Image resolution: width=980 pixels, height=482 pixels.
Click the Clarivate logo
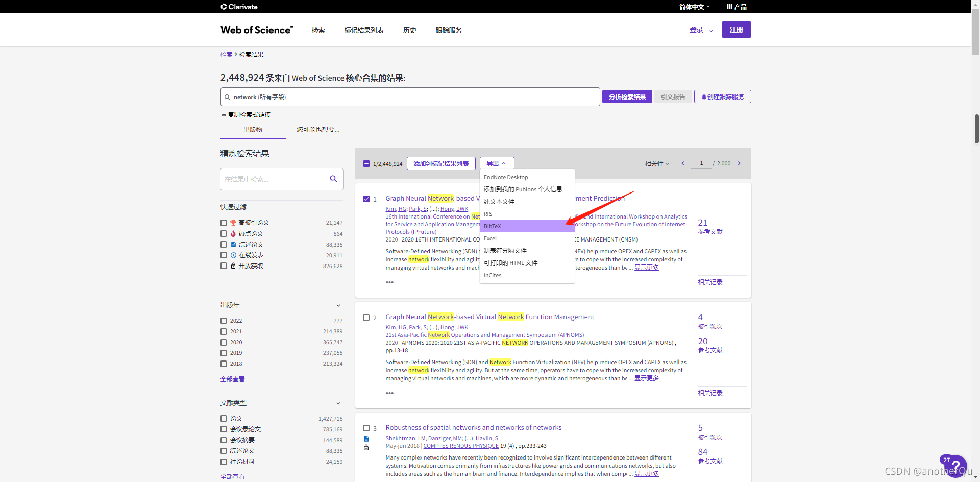239,7
